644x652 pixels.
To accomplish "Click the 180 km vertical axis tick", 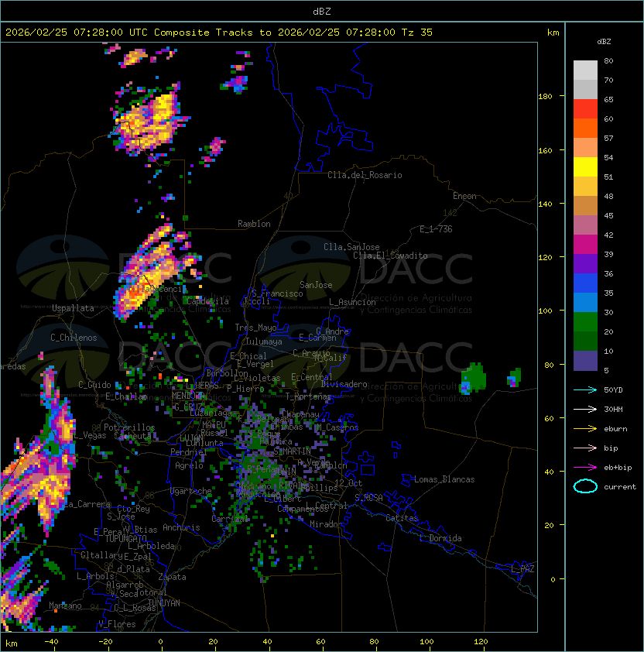I will (545, 97).
